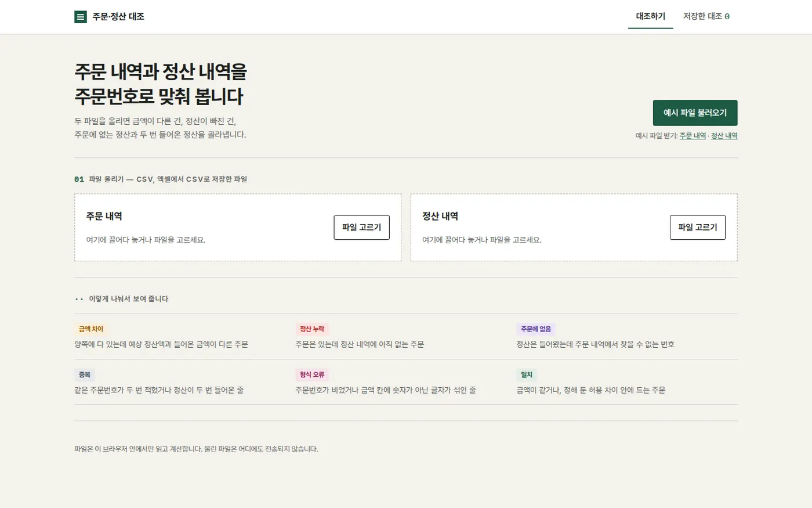Viewport: 812px width, 508px height.
Task: Download the 정산 내역 sample file link
Action: click(724, 136)
